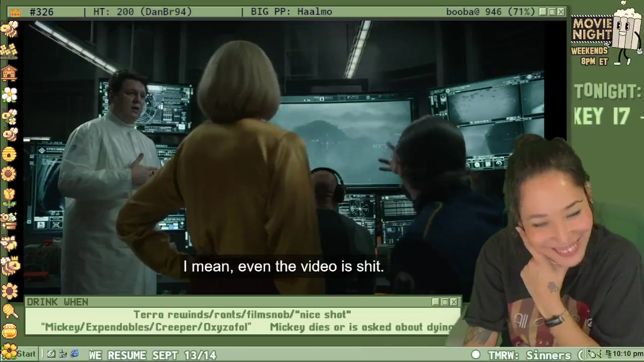
Task: Open the honey jar icon
Action: pyautogui.click(x=9, y=331)
